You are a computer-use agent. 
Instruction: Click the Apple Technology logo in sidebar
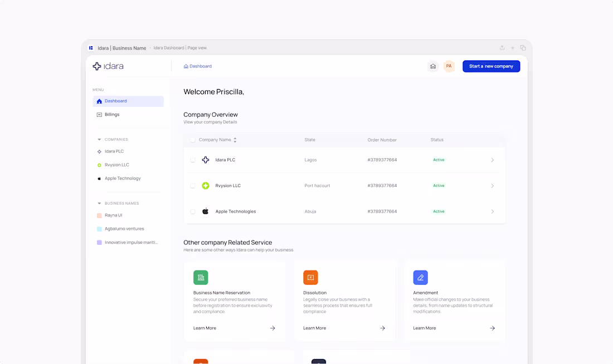[x=98, y=178]
